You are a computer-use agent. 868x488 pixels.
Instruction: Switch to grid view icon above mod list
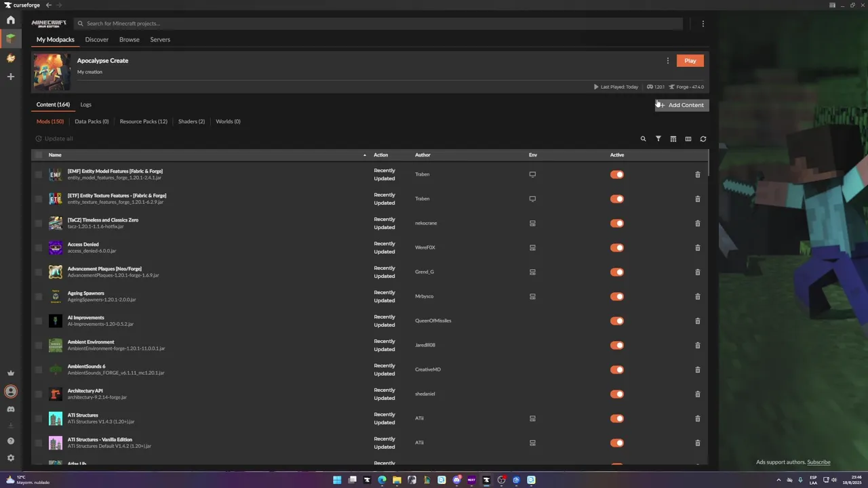pos(673,139)
